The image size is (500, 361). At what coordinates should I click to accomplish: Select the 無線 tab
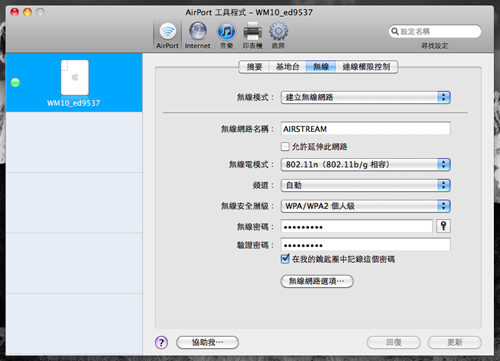pos(321,67)
